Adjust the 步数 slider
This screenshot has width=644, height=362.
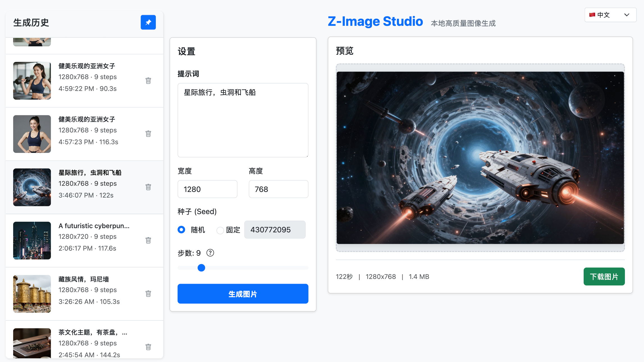click(201, 268)
